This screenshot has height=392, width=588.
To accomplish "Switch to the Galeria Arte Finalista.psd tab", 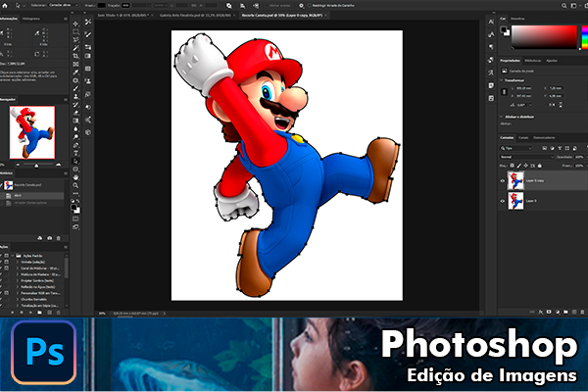I will pos(195,16).
